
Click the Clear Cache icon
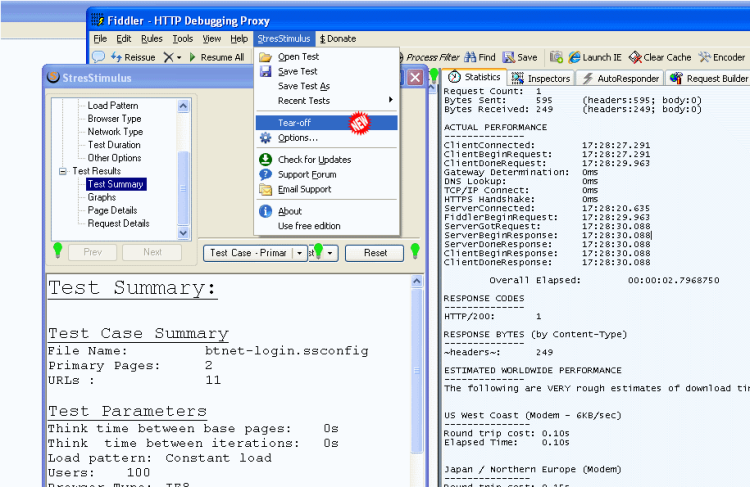point(635,57)
